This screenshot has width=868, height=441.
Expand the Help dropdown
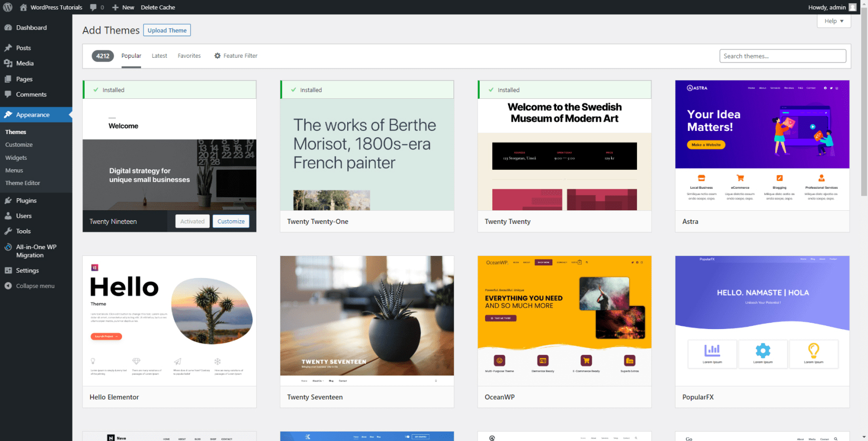[x=834, y=21]
